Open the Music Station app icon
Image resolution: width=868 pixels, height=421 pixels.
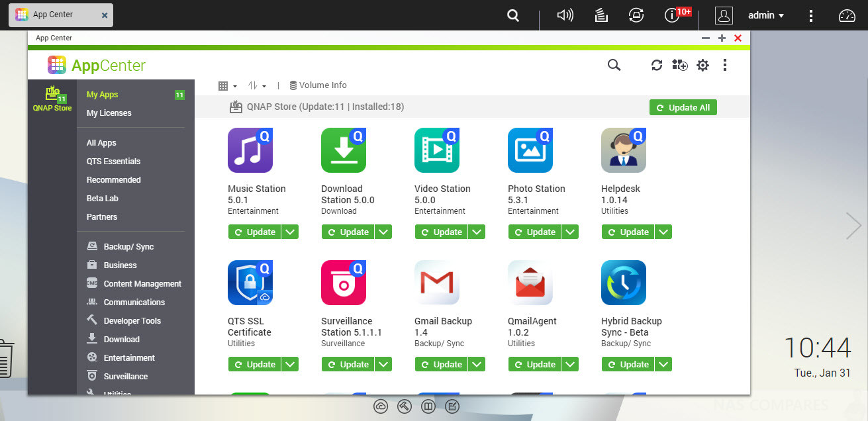(x=250, y=150)
